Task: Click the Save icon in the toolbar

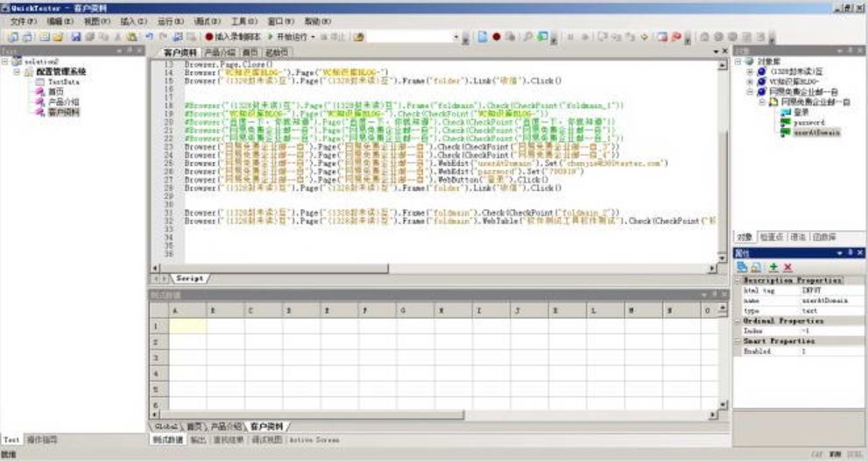Action: (x=75, y=37)
